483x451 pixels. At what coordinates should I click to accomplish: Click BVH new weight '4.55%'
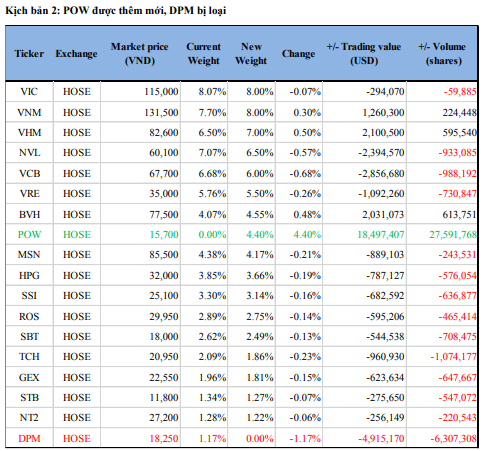coord(260,215)
